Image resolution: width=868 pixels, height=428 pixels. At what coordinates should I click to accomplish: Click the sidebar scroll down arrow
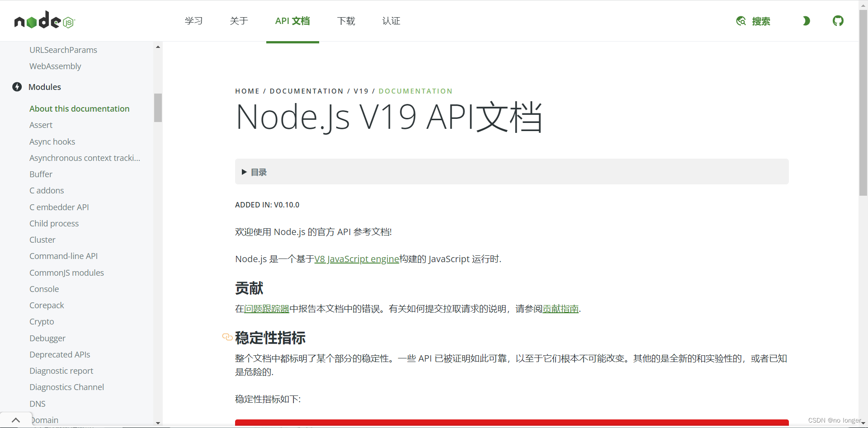(158, 423)
